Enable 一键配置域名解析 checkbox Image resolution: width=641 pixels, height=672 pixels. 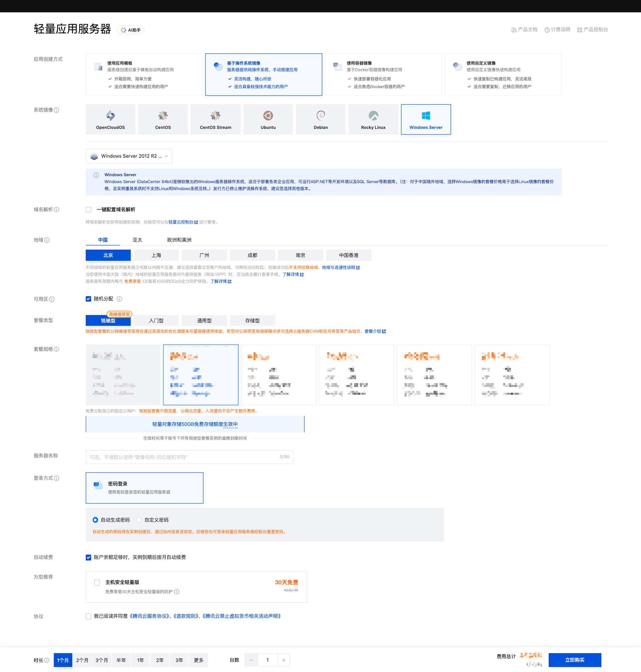[x=89, y=210]
